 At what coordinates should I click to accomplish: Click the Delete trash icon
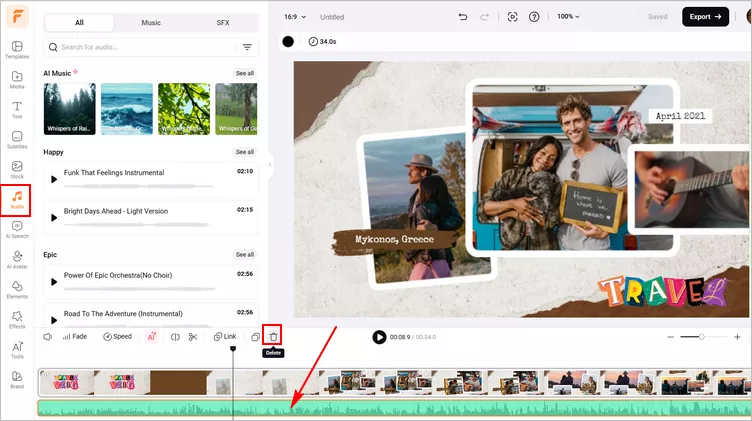[273, 337]
